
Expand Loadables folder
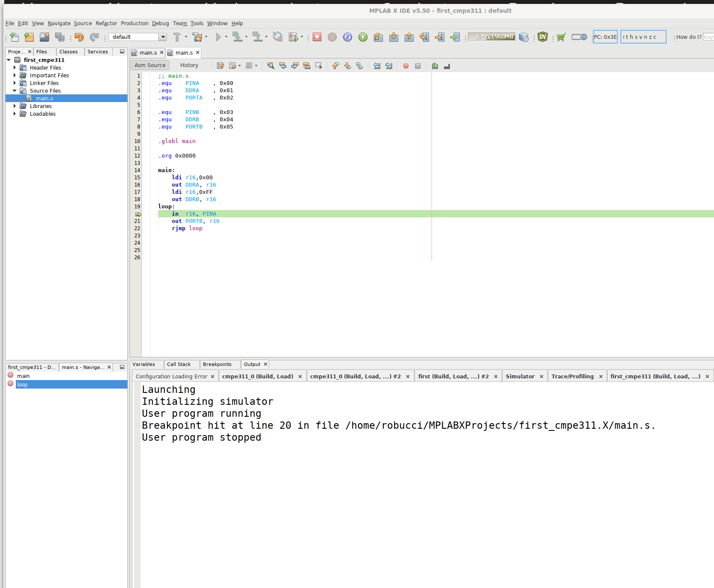[x=15, y=114]
